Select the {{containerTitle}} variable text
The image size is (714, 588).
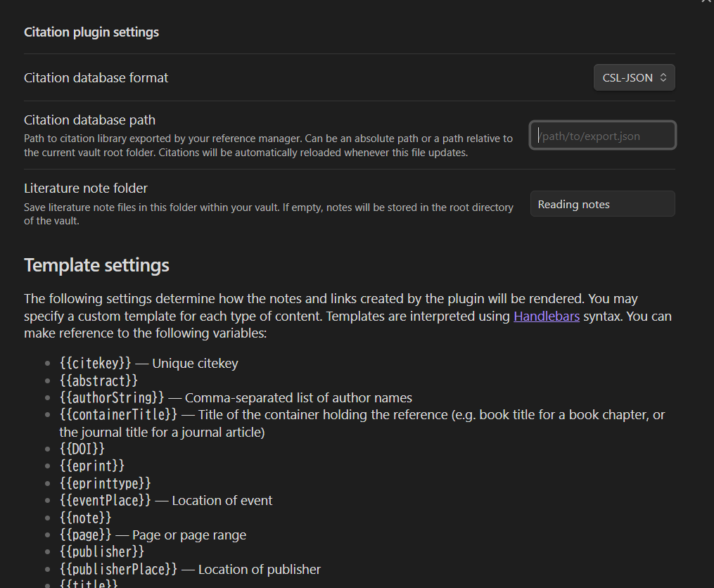point(118,414)
